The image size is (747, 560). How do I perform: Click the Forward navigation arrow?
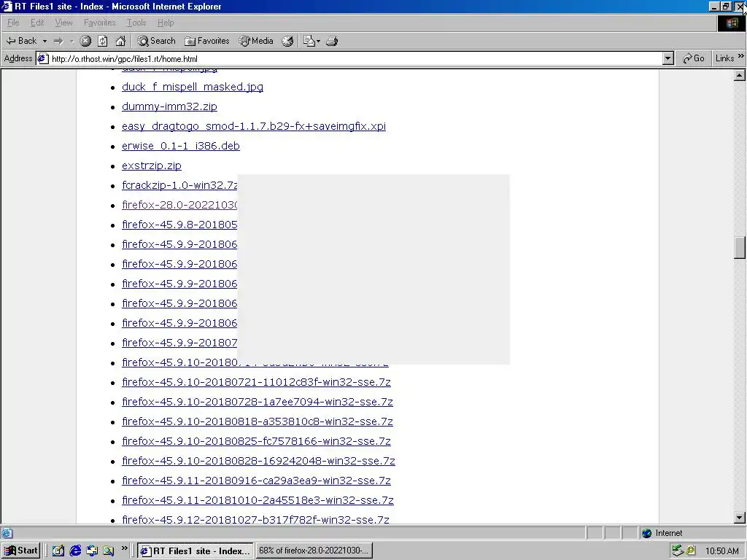pos(58,41)
